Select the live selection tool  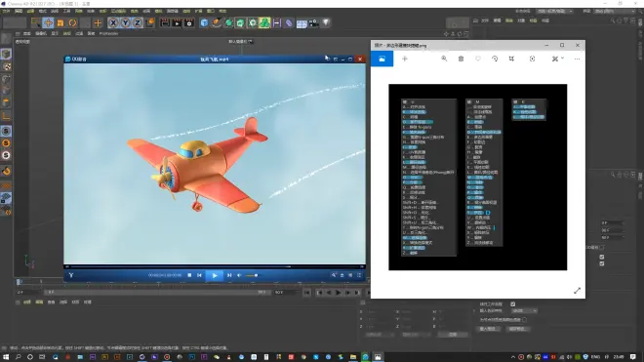click(x=36, y=23)
